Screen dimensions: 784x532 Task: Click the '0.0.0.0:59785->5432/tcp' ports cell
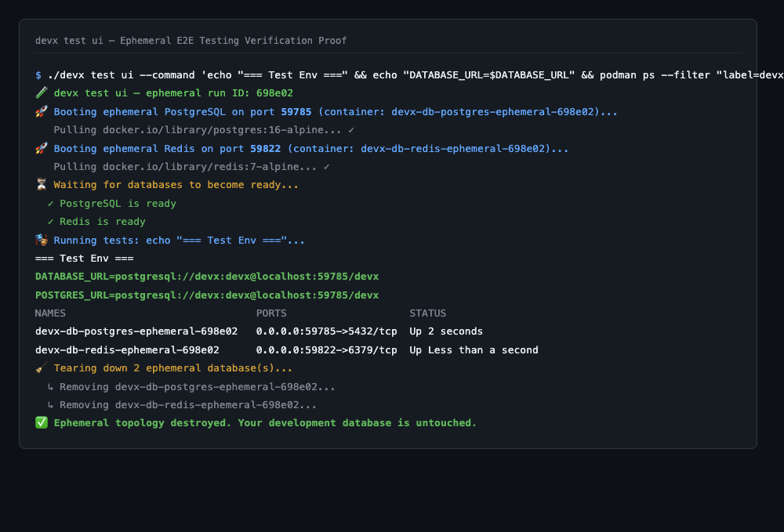(326, 331)
